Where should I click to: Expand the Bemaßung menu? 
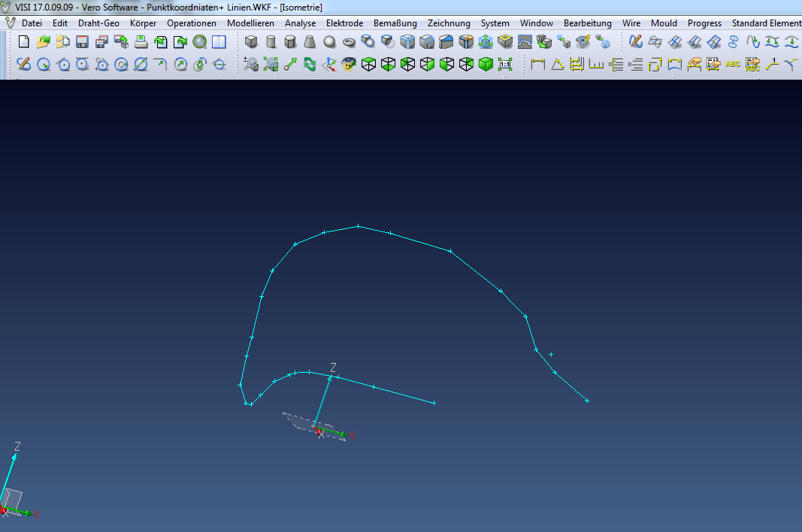coord(395,23)
